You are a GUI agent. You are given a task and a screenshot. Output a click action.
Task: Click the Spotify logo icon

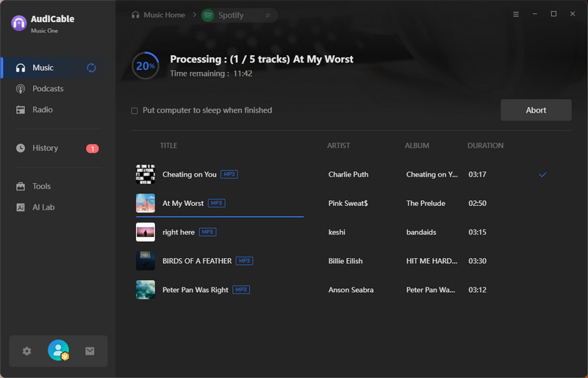(208, 15)
